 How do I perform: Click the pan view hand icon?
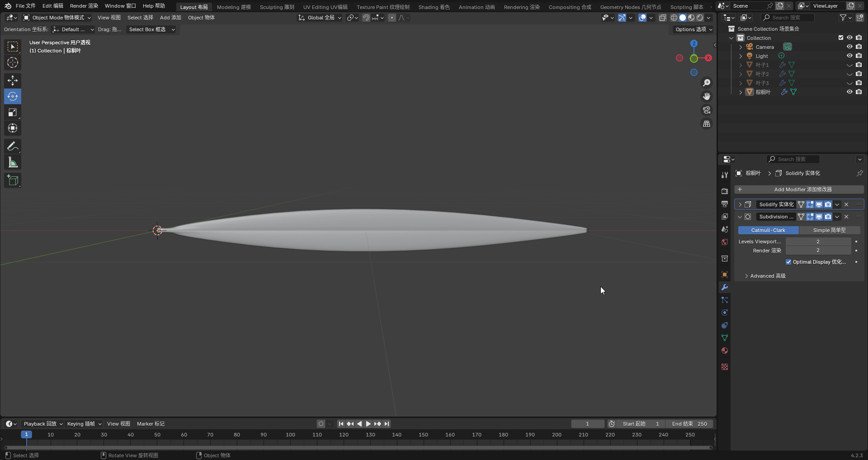707,96
